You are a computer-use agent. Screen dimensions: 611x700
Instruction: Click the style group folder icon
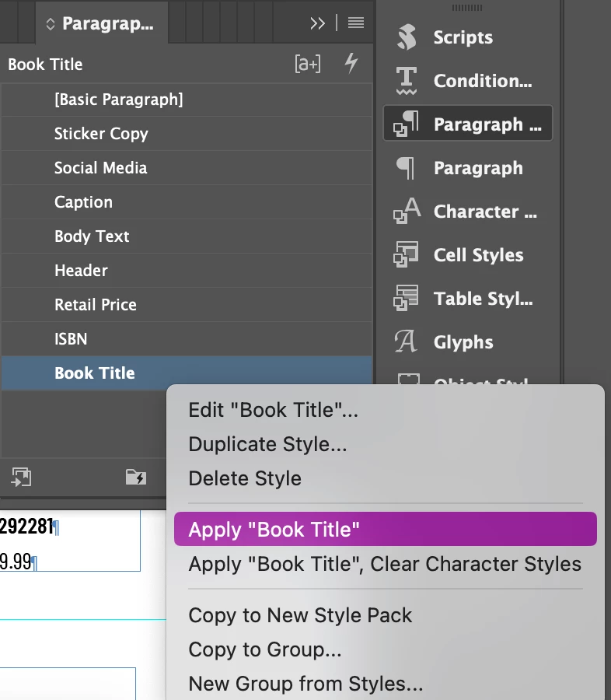coord(136,477)
